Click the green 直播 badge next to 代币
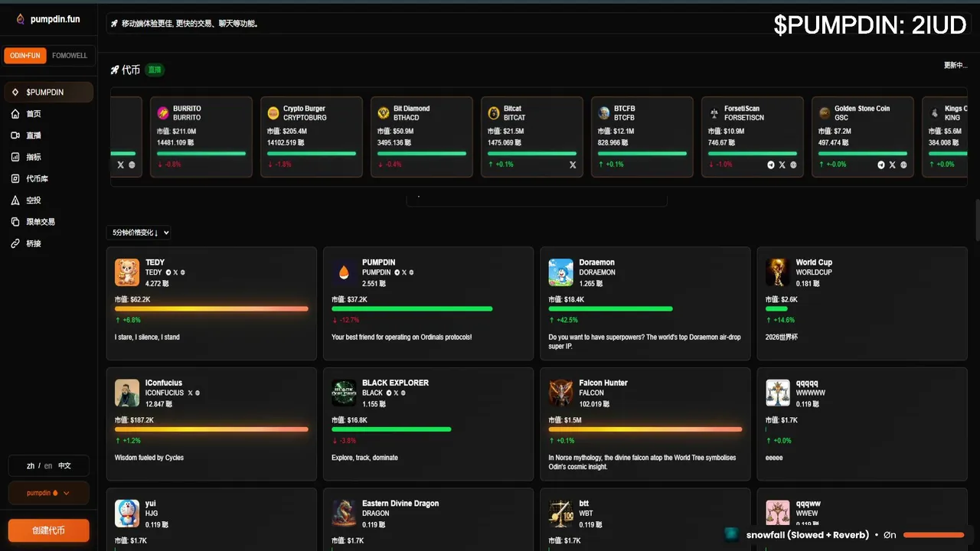Image resolution: width=980 pixels, height=551 pixels. 155,70
